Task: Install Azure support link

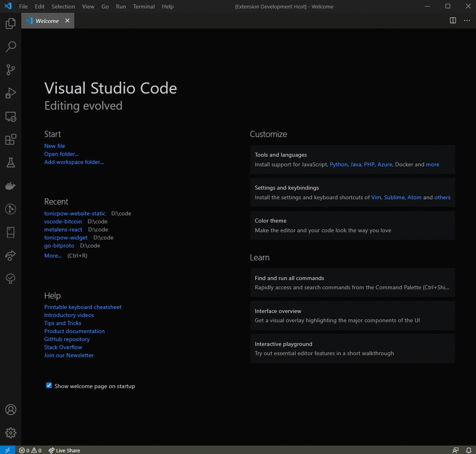Action: tap(384, 164)
